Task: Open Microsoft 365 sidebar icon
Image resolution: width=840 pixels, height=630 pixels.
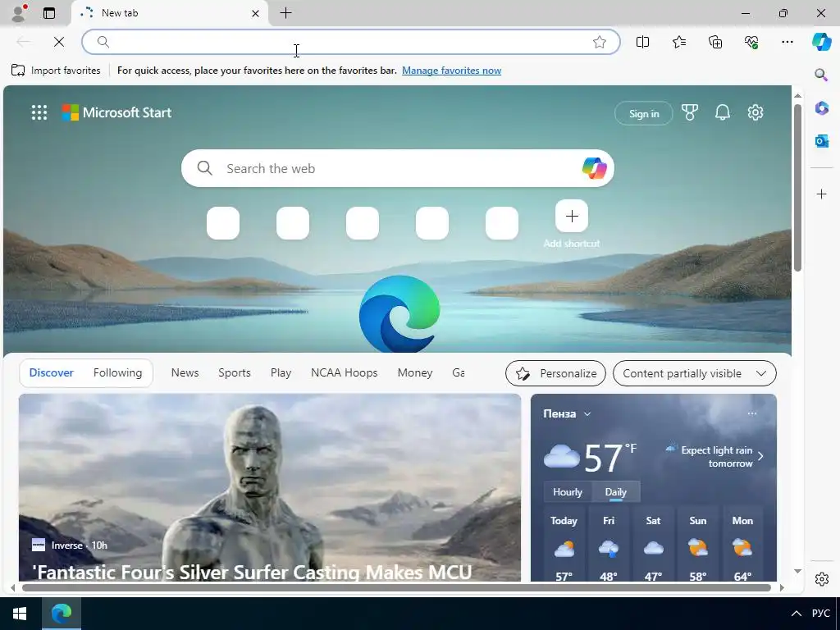Action: [x=821, y=108]
